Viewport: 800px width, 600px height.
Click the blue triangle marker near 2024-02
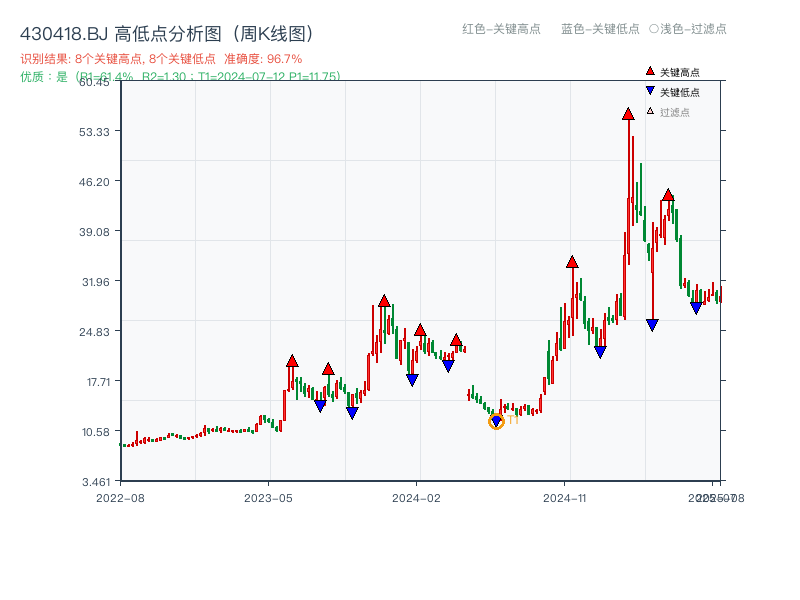point(412,378)
